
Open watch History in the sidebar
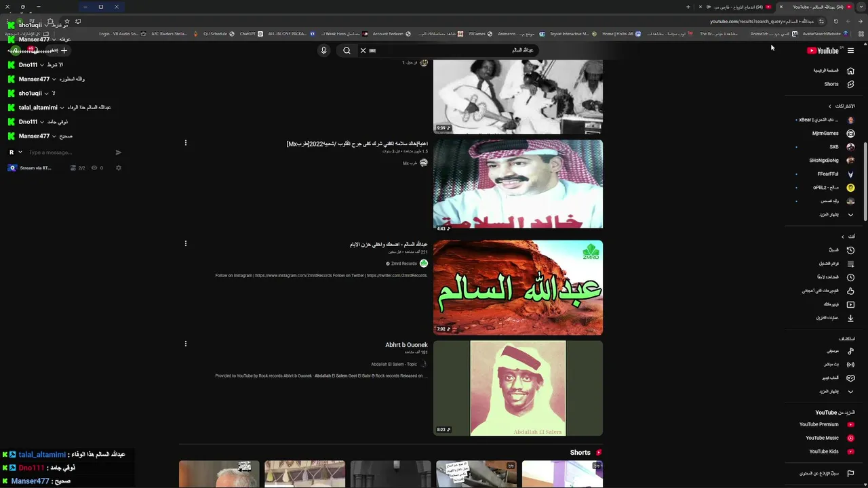coord(842,250)
